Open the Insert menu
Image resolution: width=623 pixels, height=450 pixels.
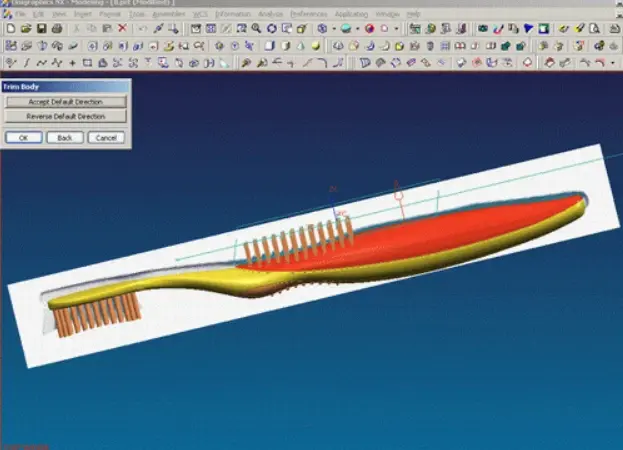[83, 14]
